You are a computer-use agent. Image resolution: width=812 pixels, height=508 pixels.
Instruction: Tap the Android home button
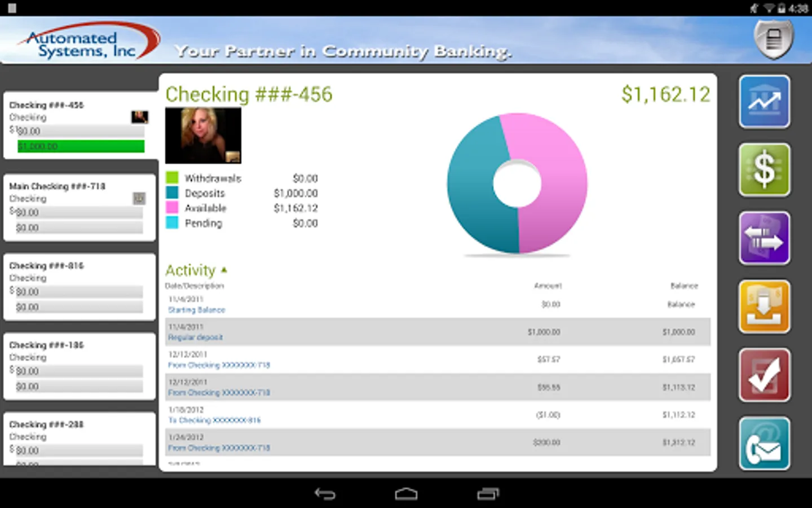click(x=406, y=494)
